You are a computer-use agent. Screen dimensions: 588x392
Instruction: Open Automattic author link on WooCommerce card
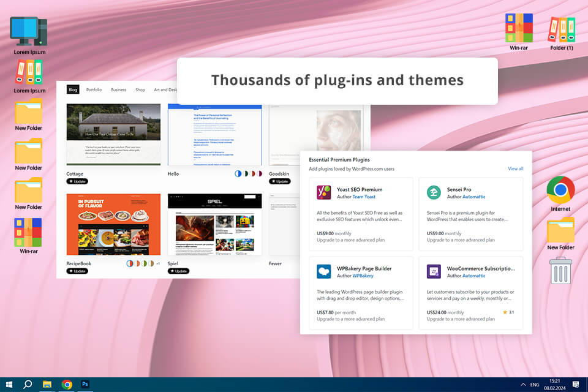(474, 276)
